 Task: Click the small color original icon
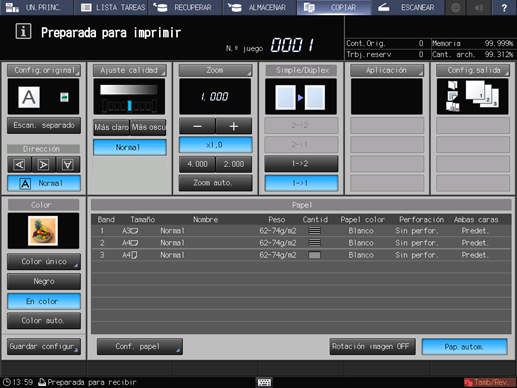pyautogui.click(x=64, y=97)
